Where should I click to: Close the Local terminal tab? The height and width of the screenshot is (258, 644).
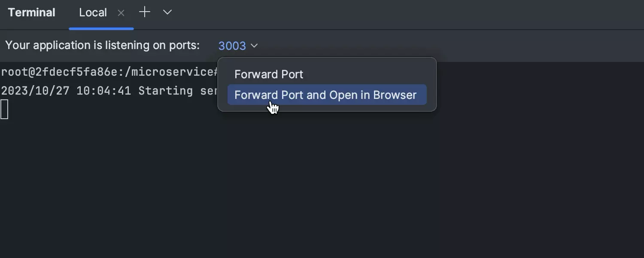[121, 13]
